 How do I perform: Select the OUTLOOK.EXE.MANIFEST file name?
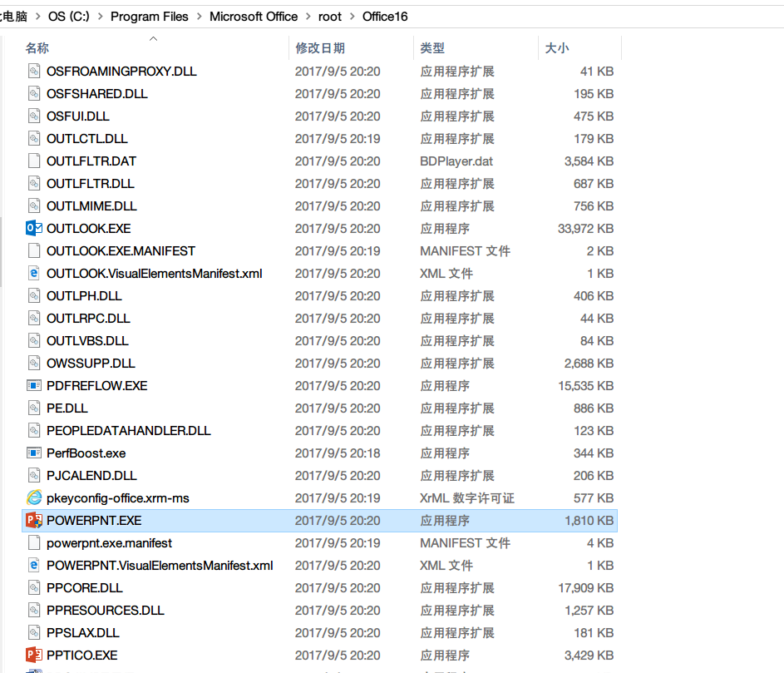[x=121, y=250]
